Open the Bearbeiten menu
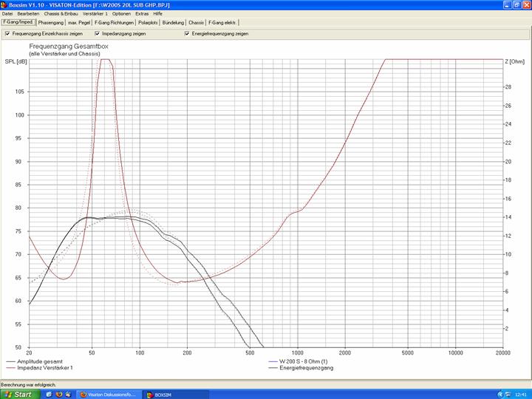Screen dimensions: 532x399 29,13
